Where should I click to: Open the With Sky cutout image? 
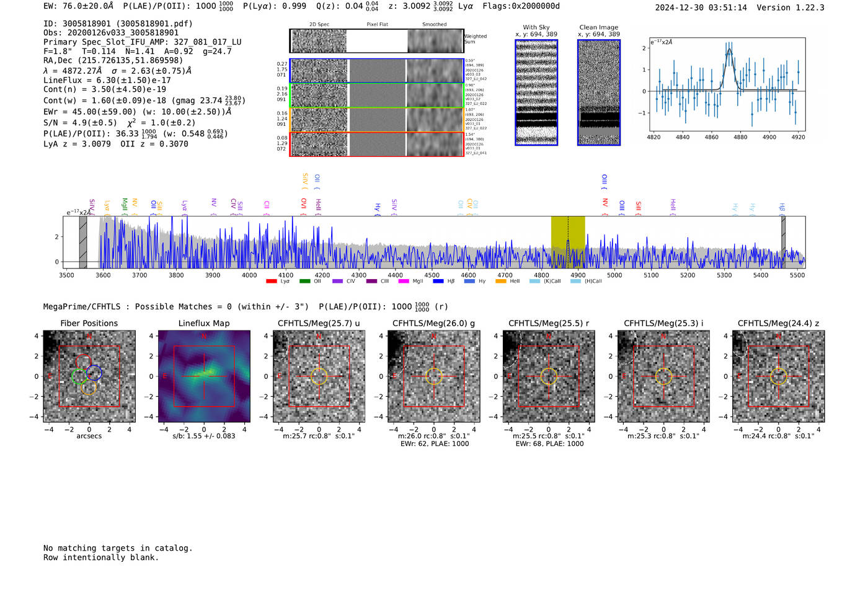click(536, 92)
